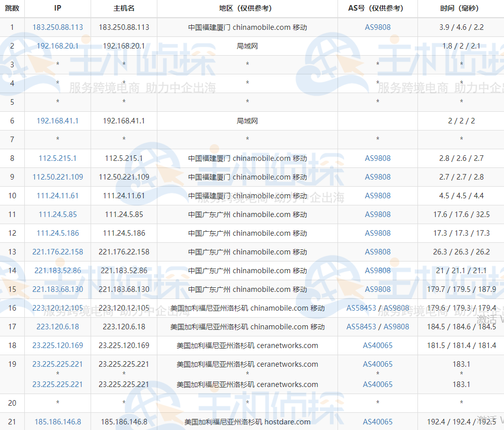
Task: Click the 跳数 column header
Action: (12, 8)
